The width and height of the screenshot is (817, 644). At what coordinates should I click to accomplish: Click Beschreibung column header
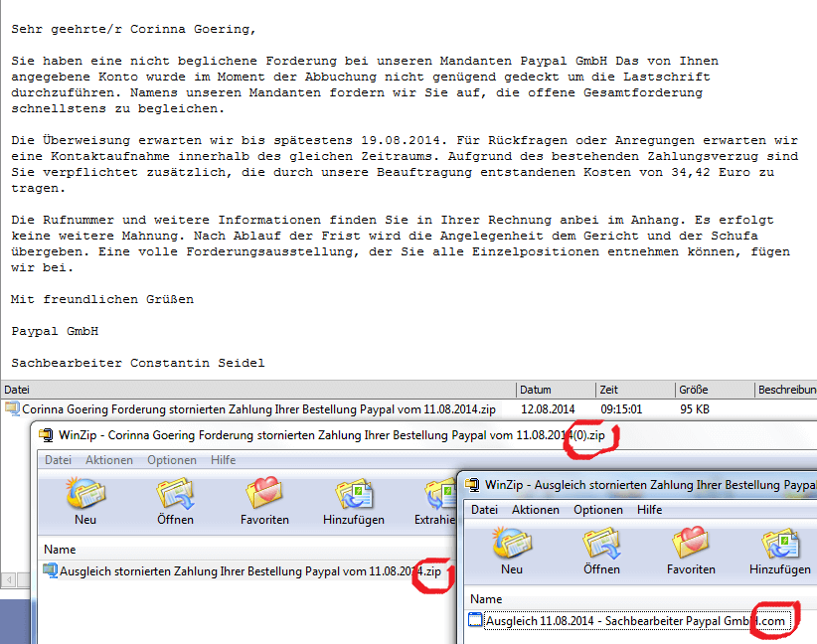(x=786, y=390)
